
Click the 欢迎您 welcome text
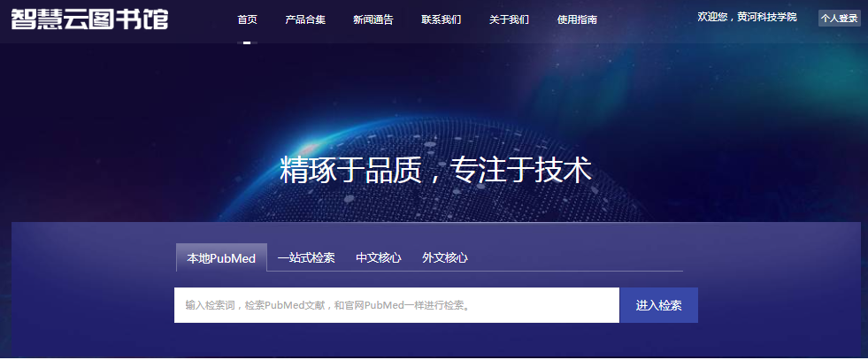point(715,18)
